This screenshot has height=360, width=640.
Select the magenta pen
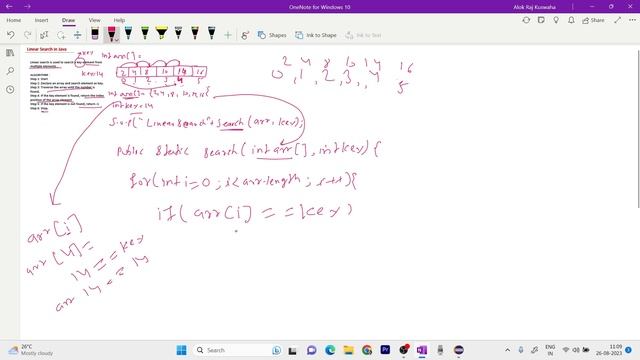click(x=111, y=34)
